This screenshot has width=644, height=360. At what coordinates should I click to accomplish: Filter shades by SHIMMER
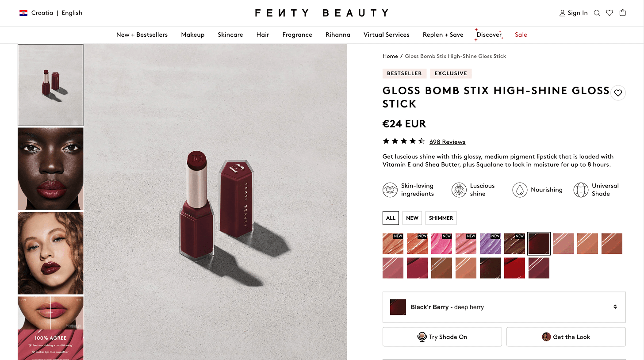441,218
